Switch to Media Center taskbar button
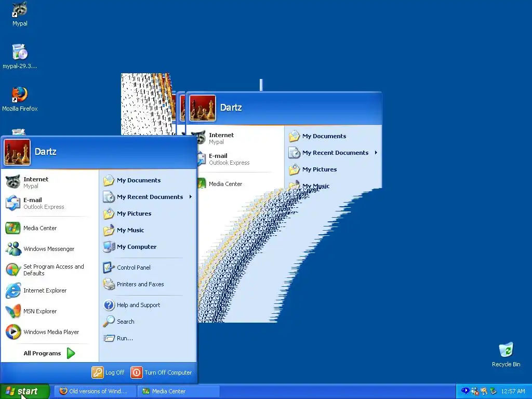 click(x=179, y=391)
